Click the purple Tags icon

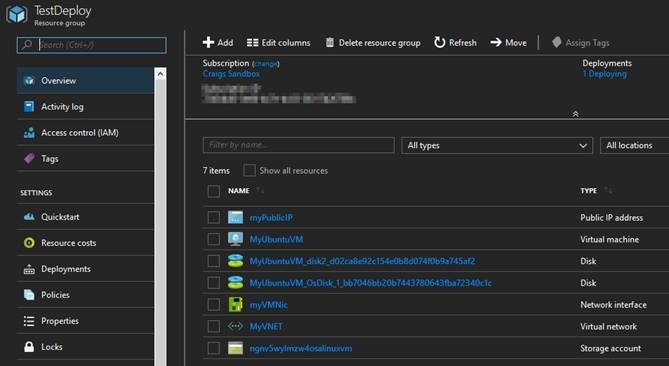29,159
